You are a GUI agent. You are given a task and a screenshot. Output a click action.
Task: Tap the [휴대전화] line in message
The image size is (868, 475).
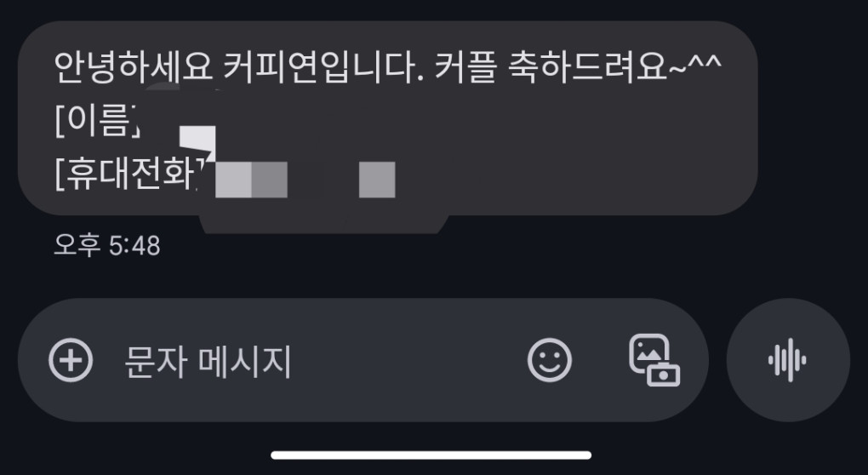point(127,174)
